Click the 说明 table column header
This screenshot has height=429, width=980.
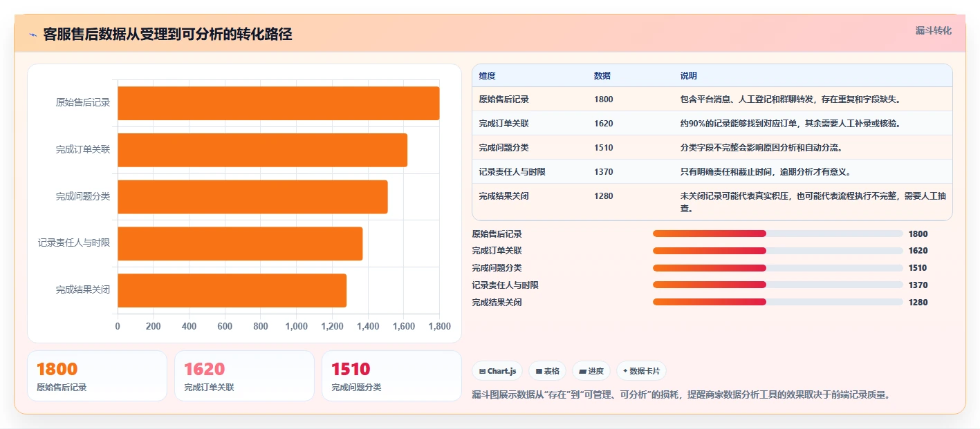pos(689,76)
